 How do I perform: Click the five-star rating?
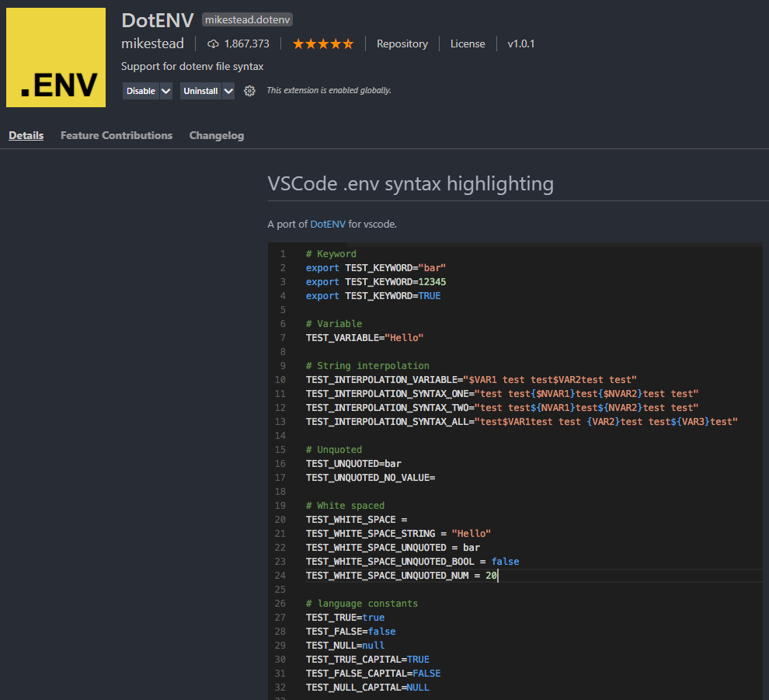pyautogui.click(x=323, y=44)
